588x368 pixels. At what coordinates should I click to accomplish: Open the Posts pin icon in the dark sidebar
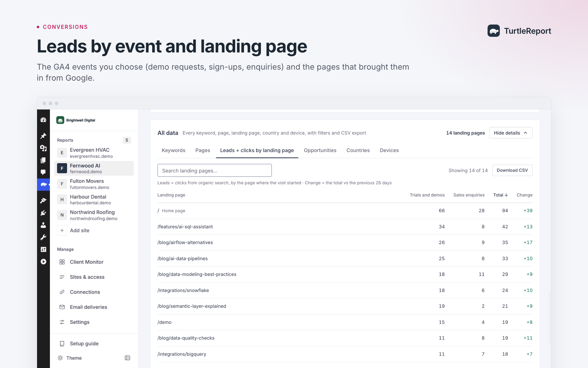pyautogui.click(x=43, y=136)
